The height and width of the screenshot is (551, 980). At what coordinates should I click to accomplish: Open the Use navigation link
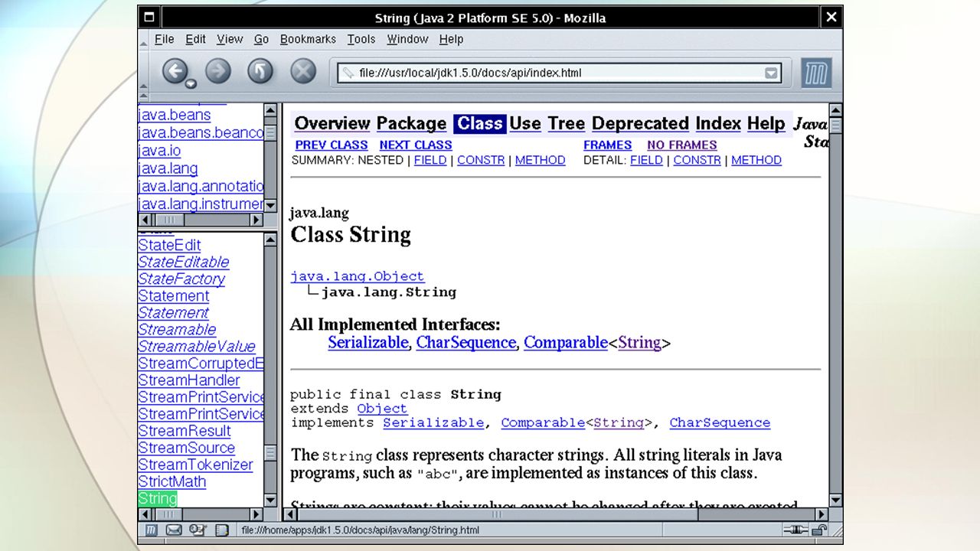pyautogui.click(x=525, y=124)
